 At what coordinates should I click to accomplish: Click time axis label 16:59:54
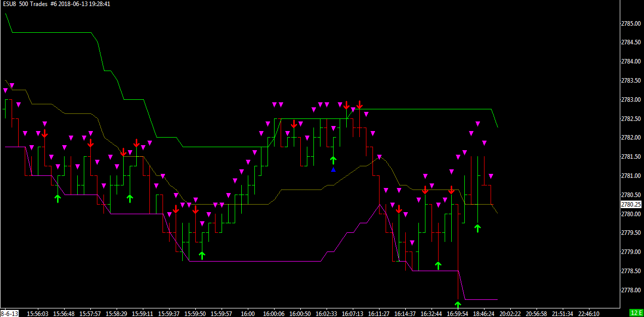pos(457,313)
